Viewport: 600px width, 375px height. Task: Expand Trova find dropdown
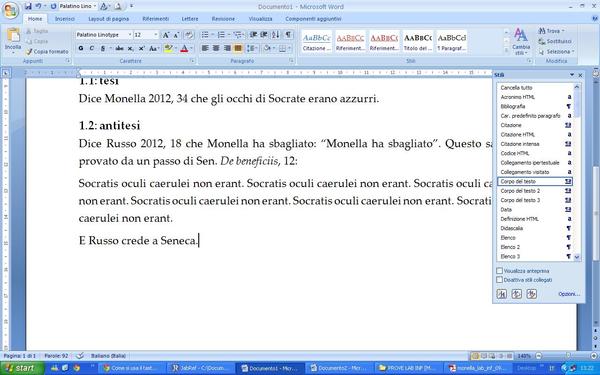pyautogui.click(x=563, y=31)
